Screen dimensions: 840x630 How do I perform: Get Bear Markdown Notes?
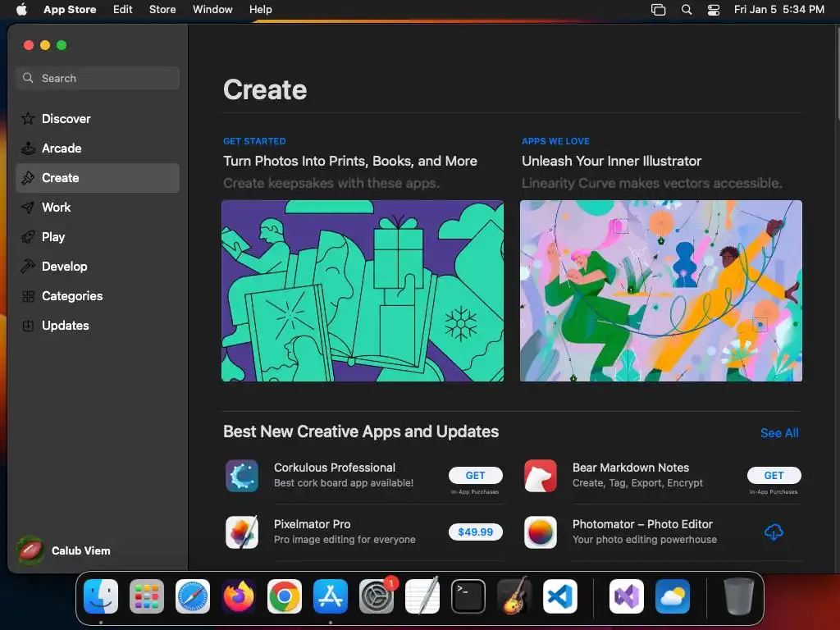[774, 475]
